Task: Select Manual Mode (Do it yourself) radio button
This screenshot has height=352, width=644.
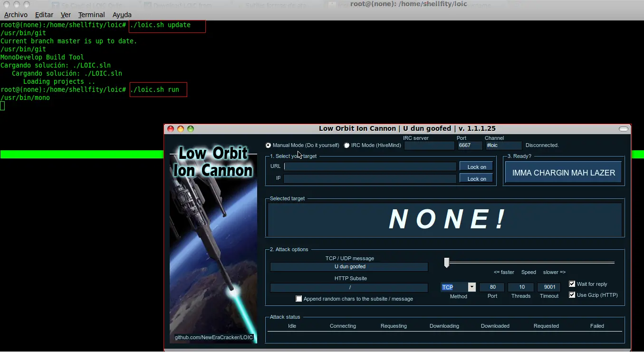Action: (x=269, y=145)
